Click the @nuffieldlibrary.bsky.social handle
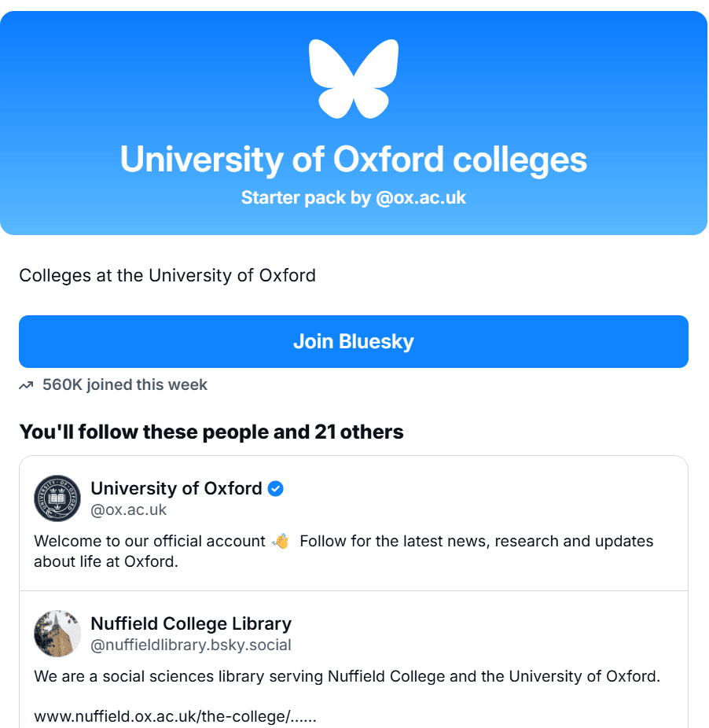The width and height of the screenshot is (709, 728). click(191, 645)
